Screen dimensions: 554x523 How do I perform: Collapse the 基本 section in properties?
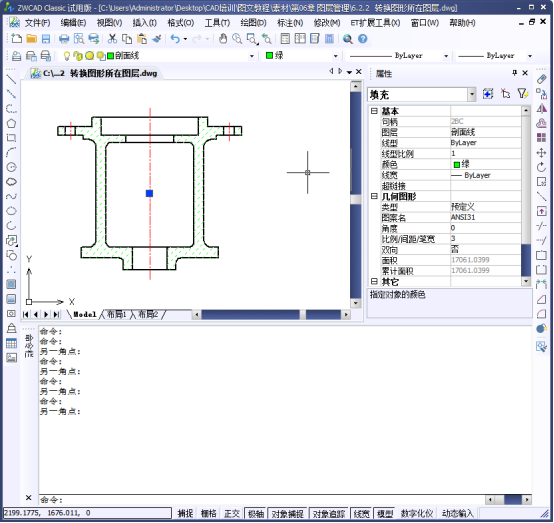pos(374,111)
